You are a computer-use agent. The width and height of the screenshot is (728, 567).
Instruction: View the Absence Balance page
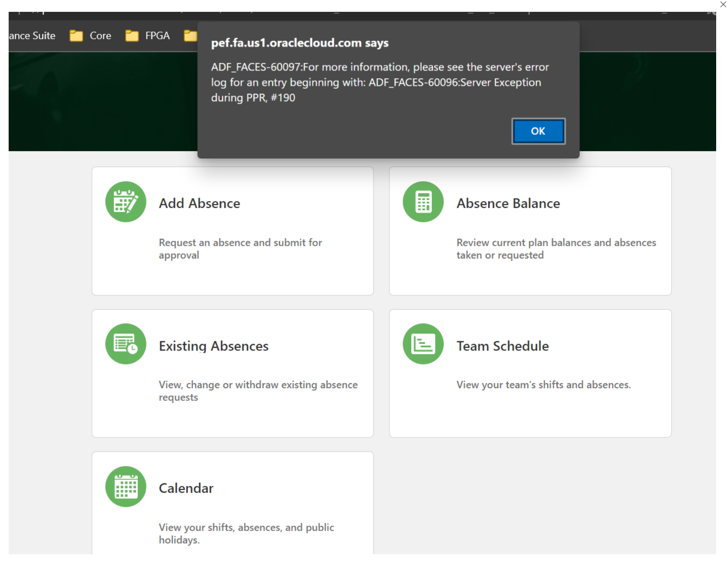point(530,231)
